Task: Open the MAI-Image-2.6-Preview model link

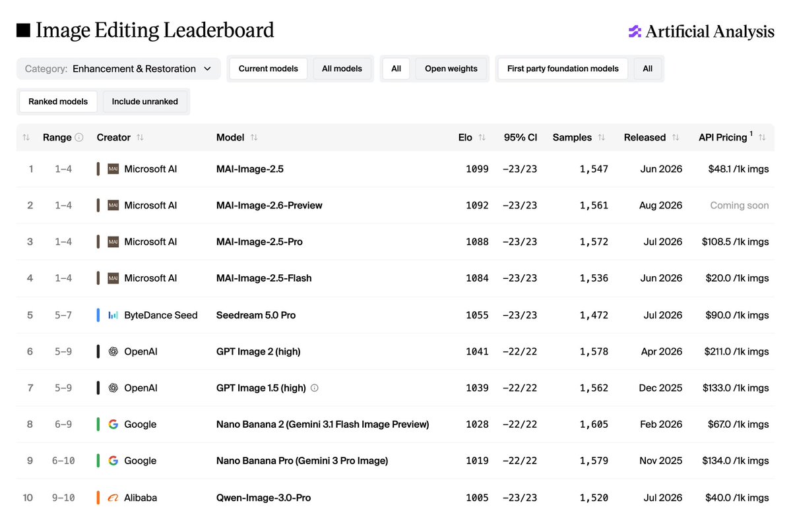Action: point(269,205)
